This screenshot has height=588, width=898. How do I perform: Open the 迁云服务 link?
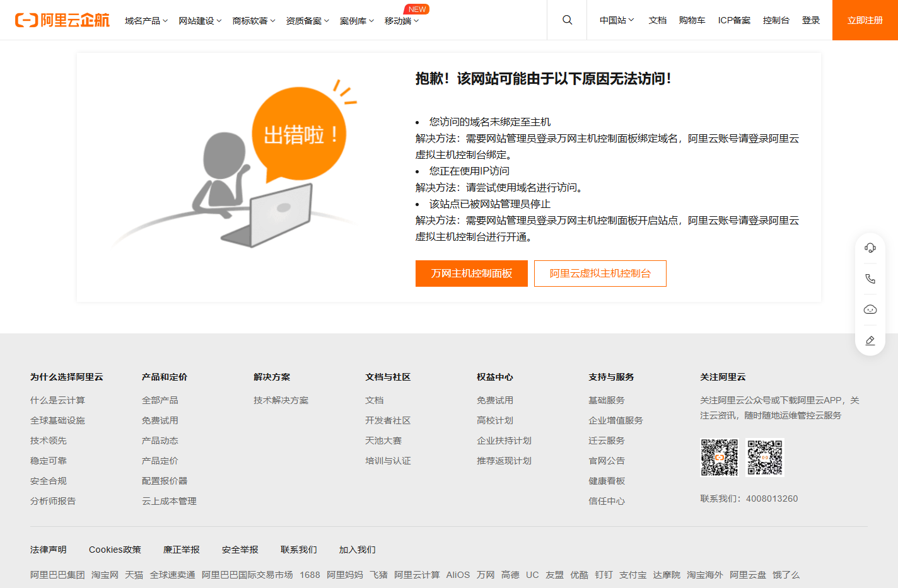click(x=607, y=441)
